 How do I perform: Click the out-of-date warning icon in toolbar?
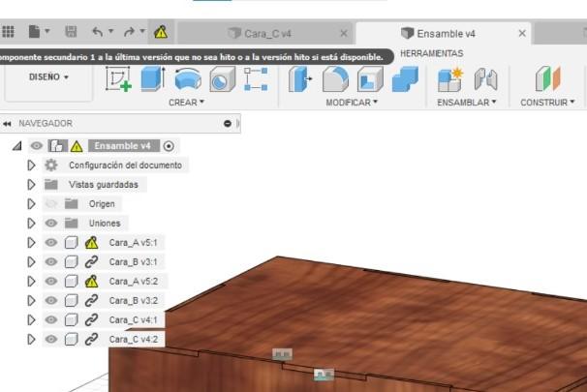[x=161, y=32]
